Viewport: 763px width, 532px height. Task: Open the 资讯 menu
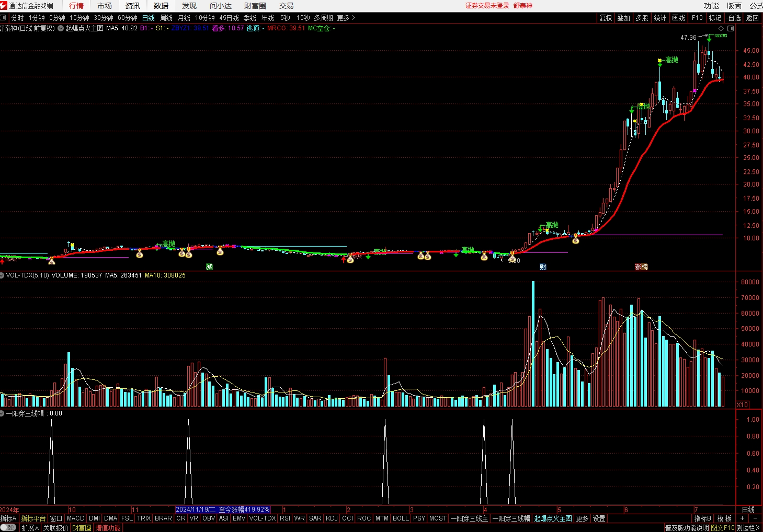[x=133, y=6]
